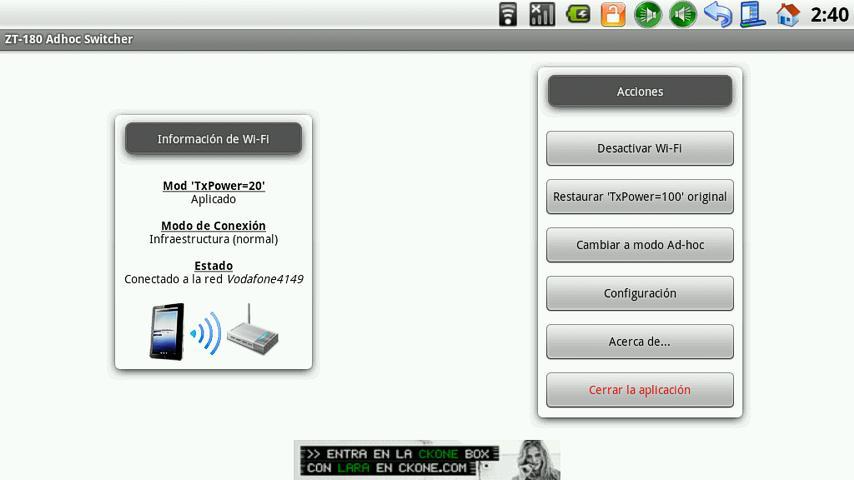Click the CK One advertisement banner

pyautogui.click(x=427, y=460)
